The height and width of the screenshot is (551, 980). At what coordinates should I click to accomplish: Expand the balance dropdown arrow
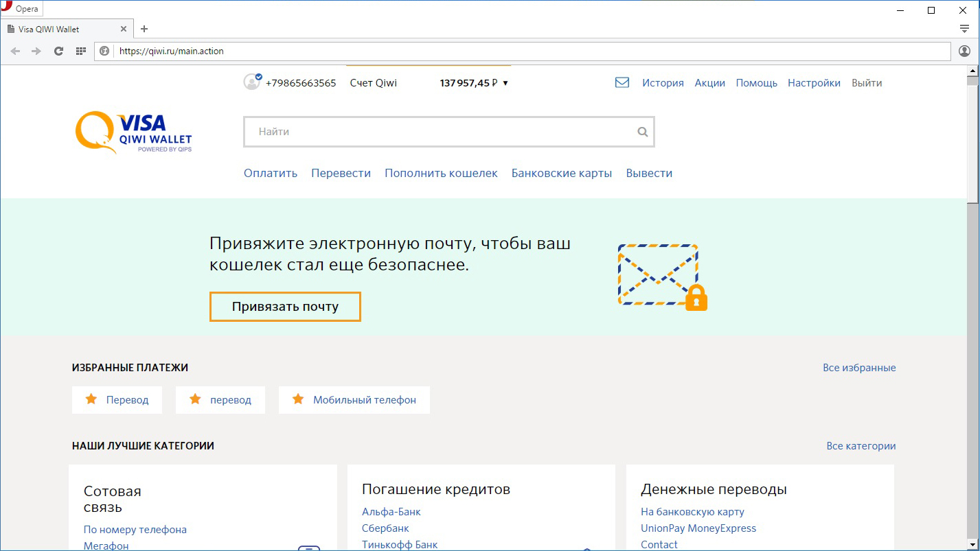click(x=505, y=83)
